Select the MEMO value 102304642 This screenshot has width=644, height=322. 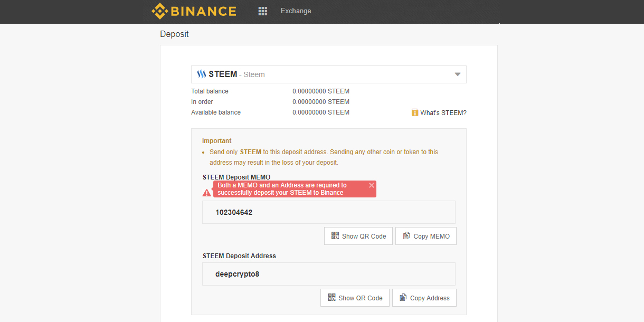[x=234, y=212]
